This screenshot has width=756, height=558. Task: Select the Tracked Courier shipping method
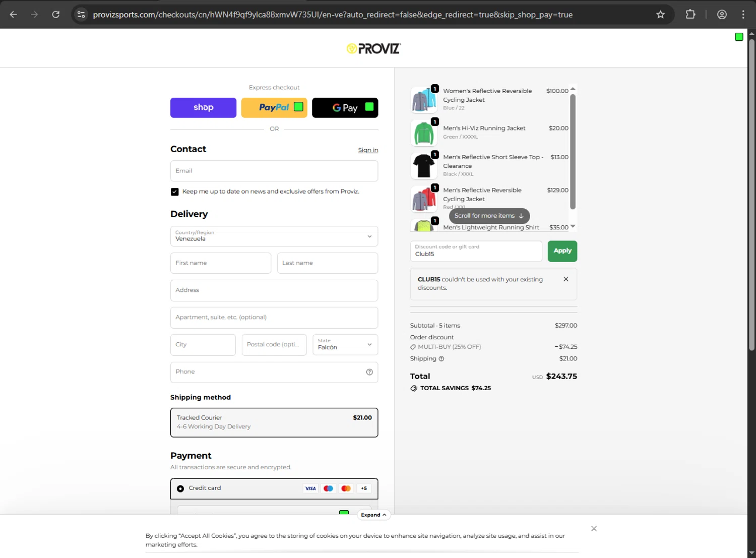274,422
